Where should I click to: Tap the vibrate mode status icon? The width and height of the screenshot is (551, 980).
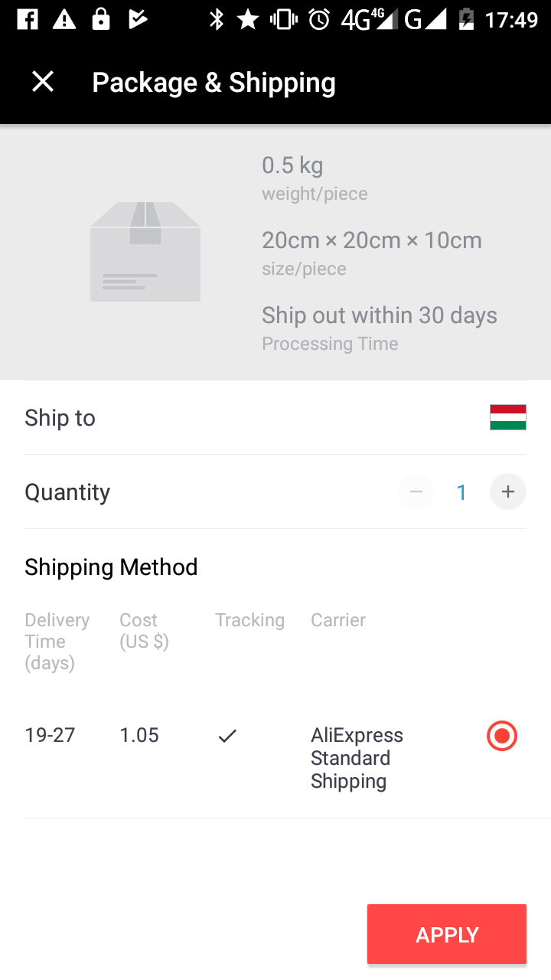283,20
